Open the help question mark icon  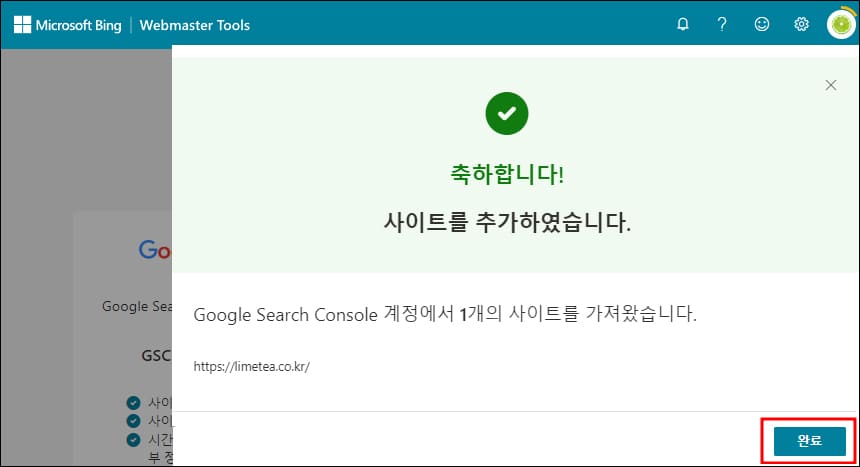(722, 24)
